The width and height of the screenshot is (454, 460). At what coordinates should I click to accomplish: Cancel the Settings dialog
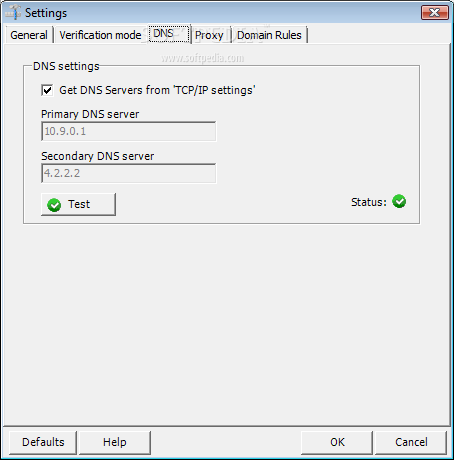pos(411,442)
